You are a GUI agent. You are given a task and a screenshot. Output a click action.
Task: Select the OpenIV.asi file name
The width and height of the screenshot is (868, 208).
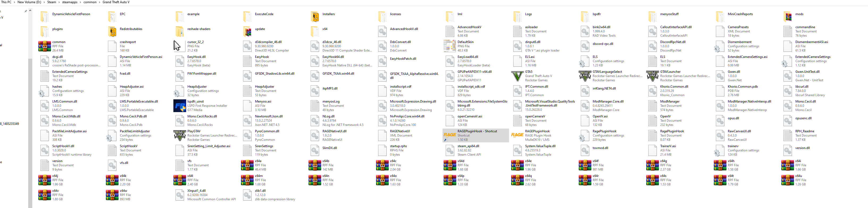point(600,116)
